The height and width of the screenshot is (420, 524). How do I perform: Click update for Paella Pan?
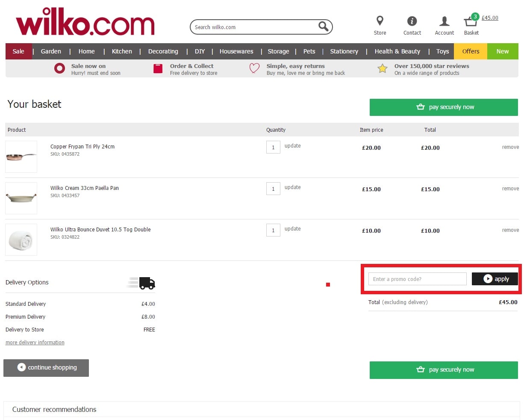[x=293, y=187]
